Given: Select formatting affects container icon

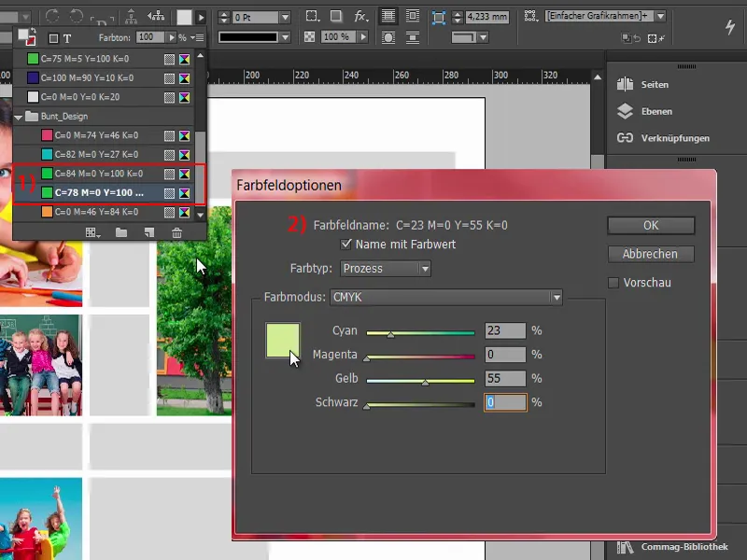Looking at the screenshot, I should pos(53,38).
